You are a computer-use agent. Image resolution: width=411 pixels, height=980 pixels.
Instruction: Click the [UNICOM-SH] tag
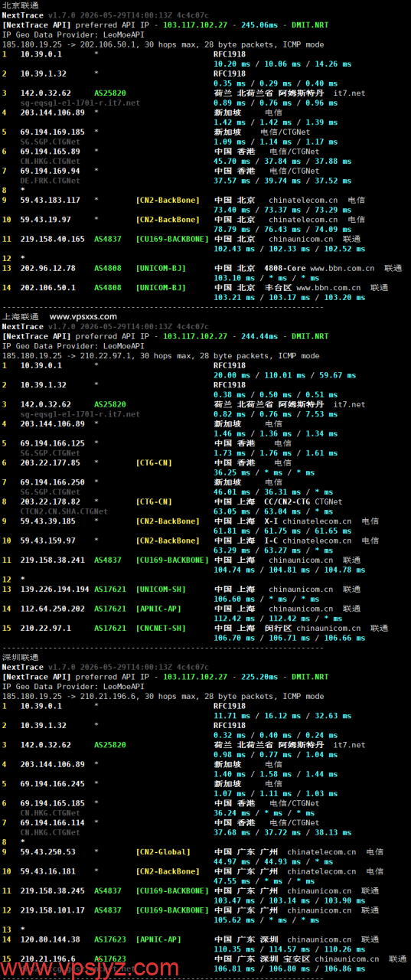(161, 589)
